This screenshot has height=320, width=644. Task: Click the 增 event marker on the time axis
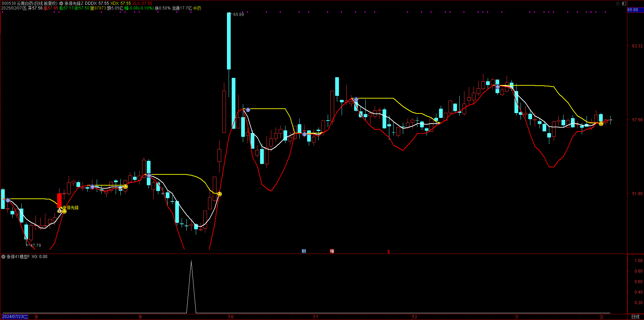[332, 251]
